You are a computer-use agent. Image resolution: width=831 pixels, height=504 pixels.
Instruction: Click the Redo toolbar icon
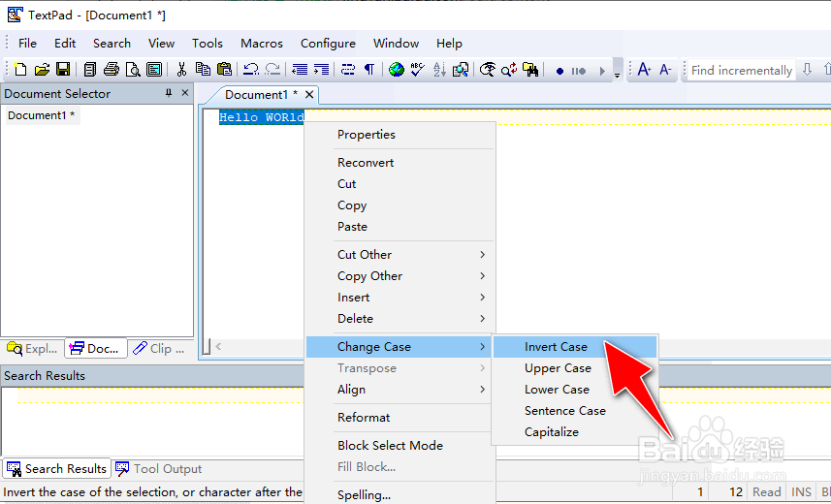[x=272, y=70]
